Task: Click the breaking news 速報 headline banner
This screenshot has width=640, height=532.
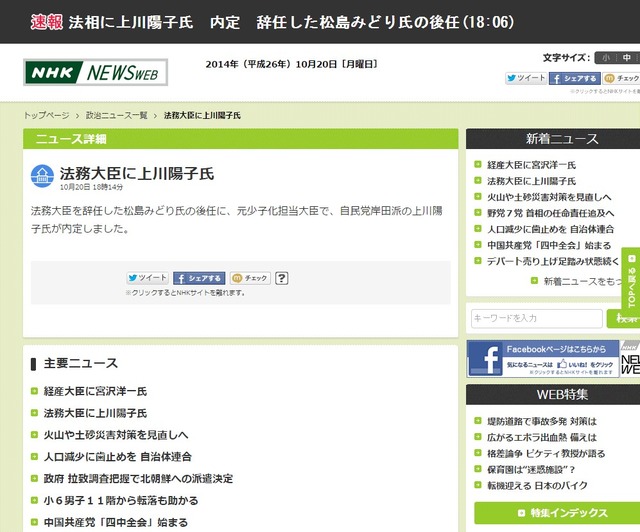Action: pos(272,22)
